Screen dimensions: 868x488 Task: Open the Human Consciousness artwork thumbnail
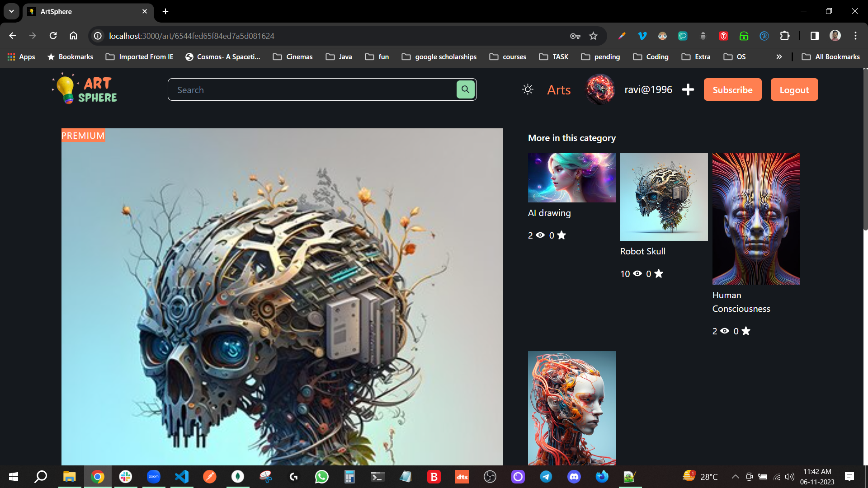pyautogui.click(x=756, y=219)
